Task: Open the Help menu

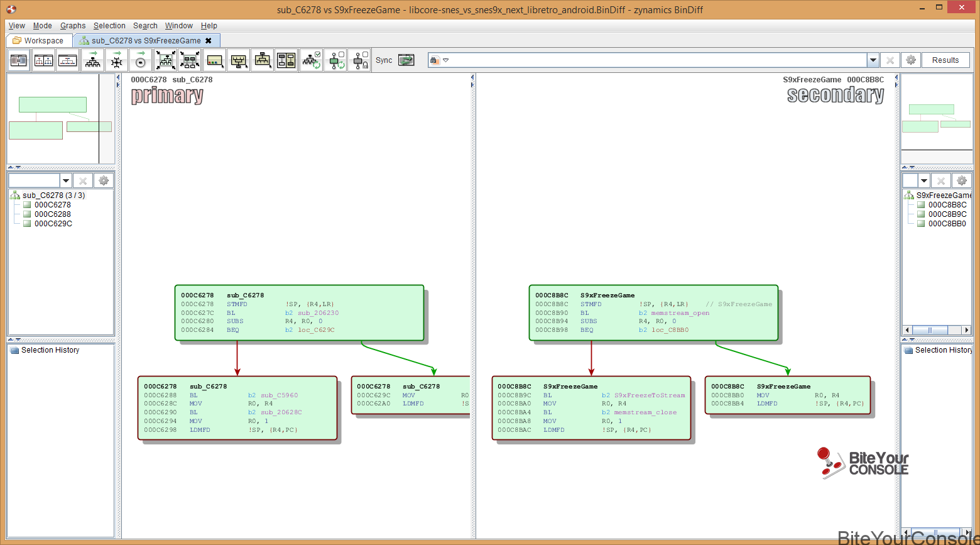Action: click(209, 26)
